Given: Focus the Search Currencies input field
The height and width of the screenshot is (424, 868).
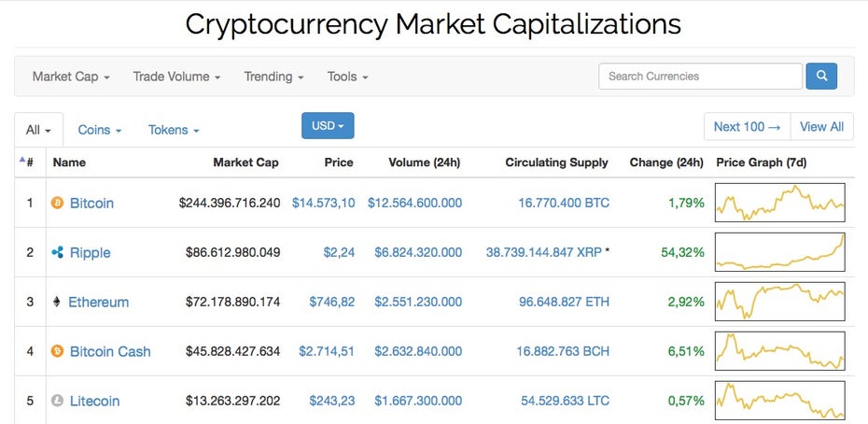Looking at the screenshot, I should coord(700,76).
